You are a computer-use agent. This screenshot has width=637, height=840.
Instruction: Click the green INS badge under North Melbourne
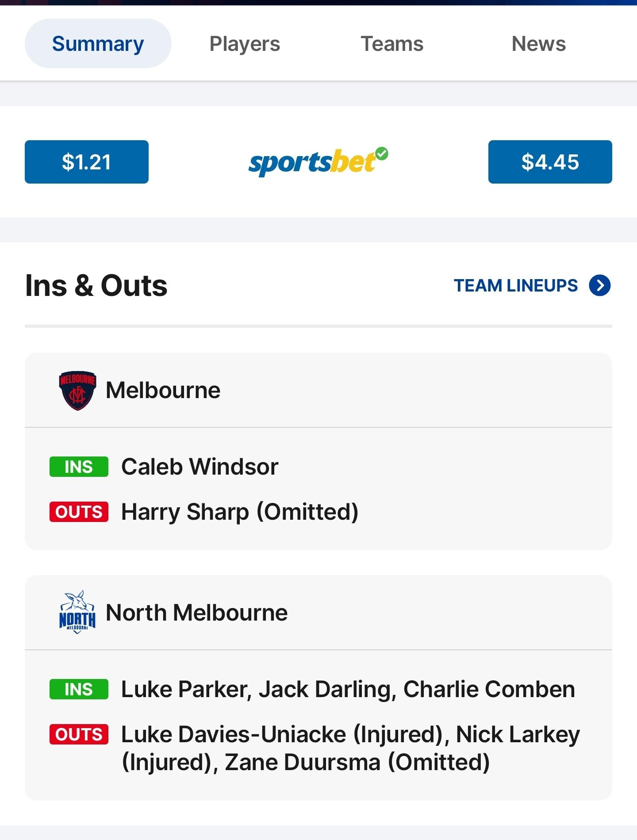click(x=79, y=689)
